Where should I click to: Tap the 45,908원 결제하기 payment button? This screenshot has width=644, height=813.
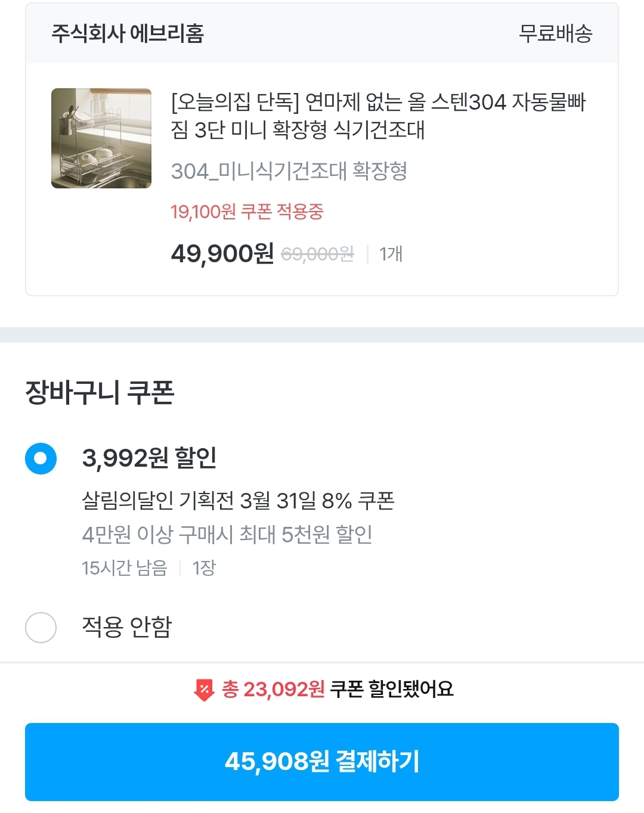[322, 762]
